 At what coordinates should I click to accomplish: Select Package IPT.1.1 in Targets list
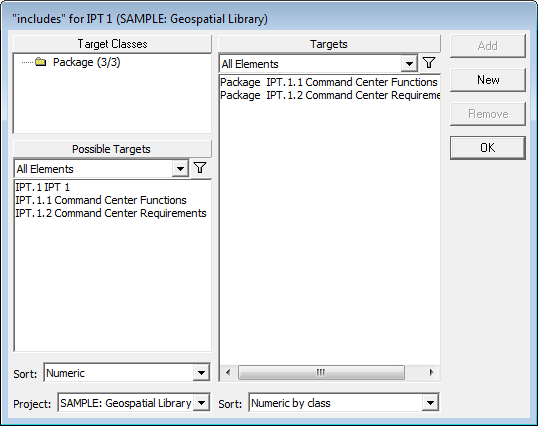(329, 82)
